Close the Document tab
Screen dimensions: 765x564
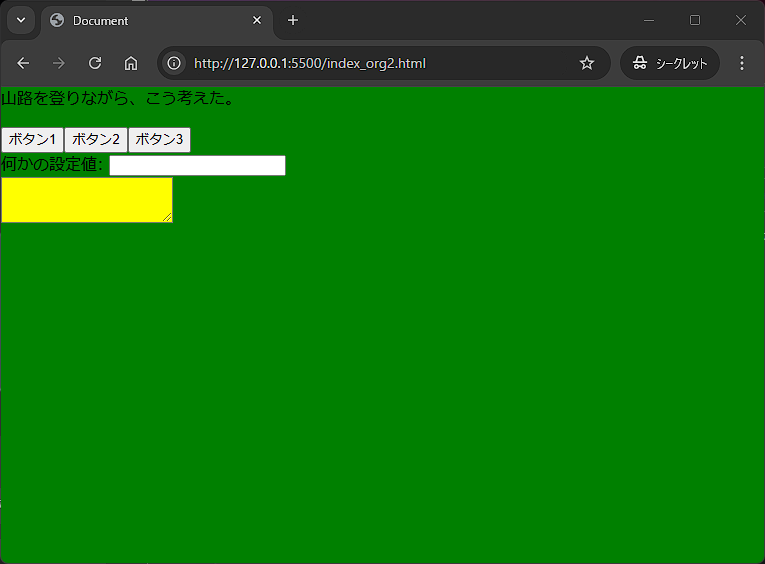pyautogui.click(x=257, y=20)
